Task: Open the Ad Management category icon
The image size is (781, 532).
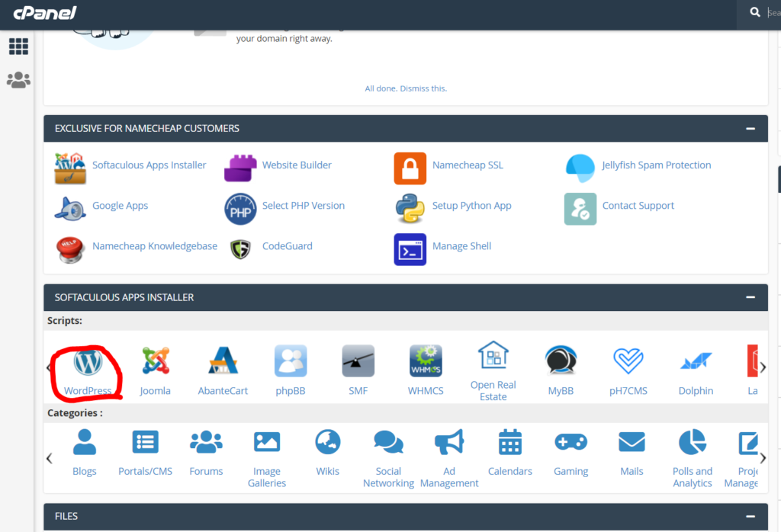Action: pos(449,442)
